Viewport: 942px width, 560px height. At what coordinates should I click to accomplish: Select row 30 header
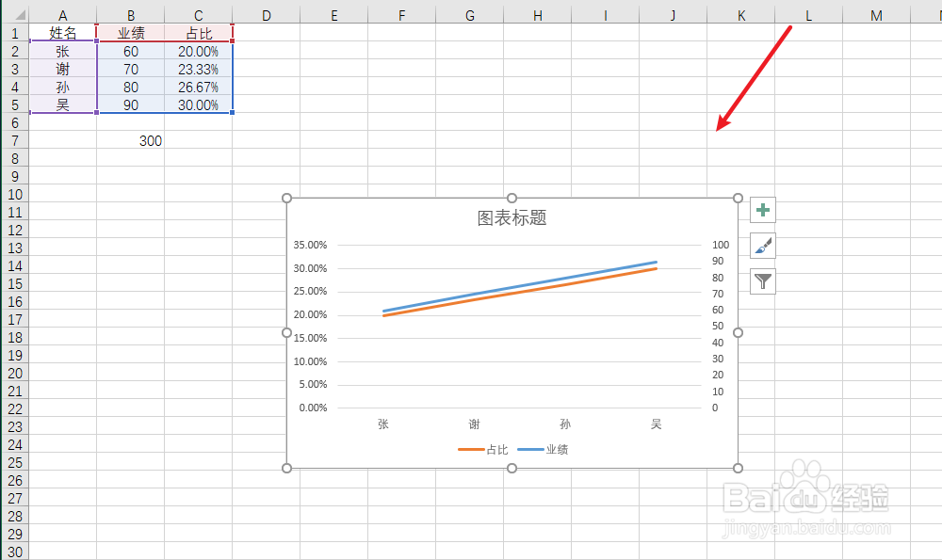coord(15,552)
